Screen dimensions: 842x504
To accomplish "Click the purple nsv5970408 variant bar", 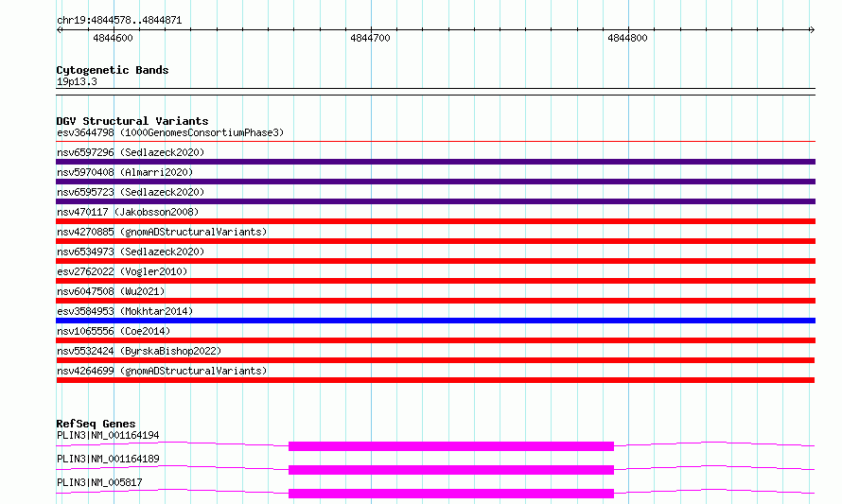I will coord(435,182).
